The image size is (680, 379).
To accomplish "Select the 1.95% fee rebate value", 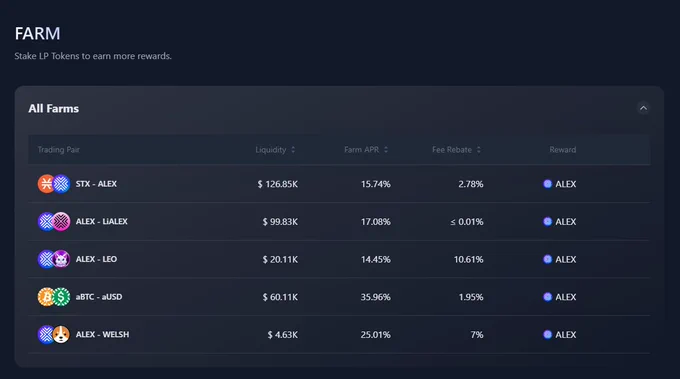I will coord(471,297).
